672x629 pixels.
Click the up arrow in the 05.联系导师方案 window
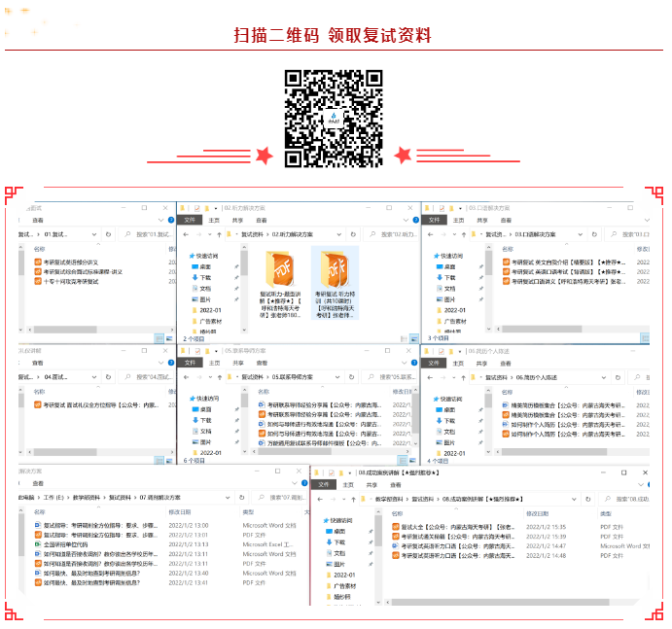pos(220,377)
